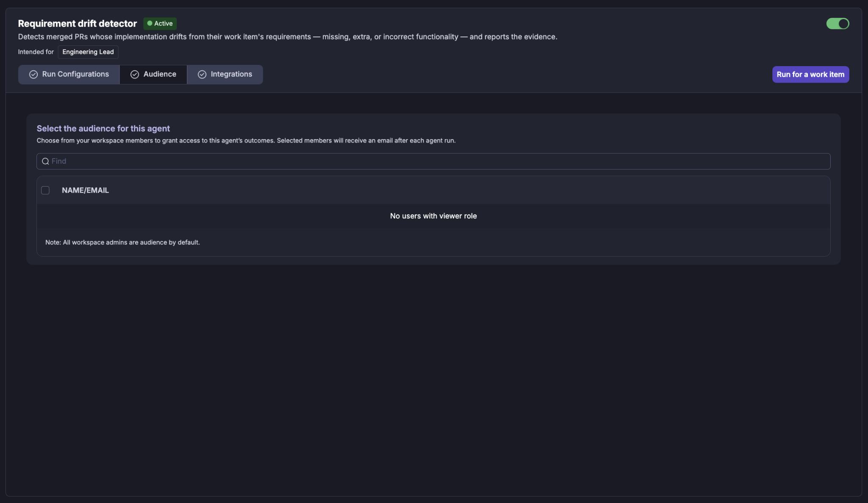Click the magnifier icon in Find field

point(45,161)
